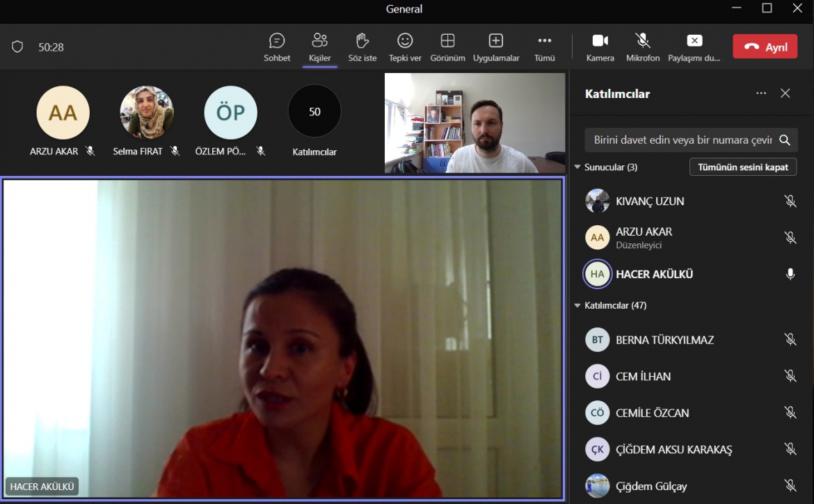Click CEMİLE ÖZCAN muted mic icon

point(790,413)
